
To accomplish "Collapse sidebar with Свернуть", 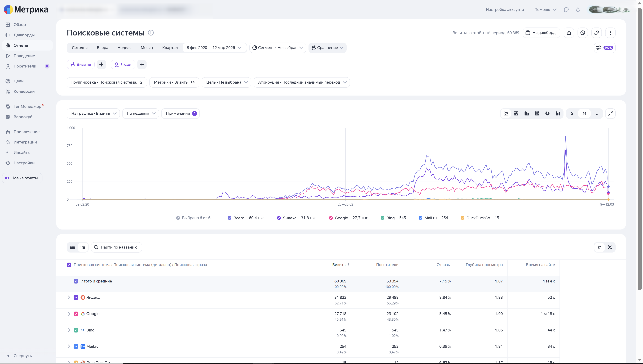I will 20,356.
